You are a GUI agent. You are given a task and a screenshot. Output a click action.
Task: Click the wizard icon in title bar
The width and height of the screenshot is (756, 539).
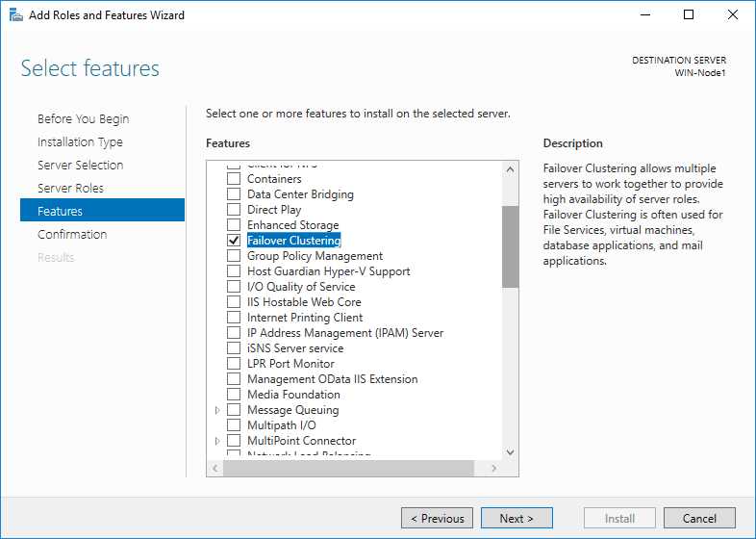point(15,15)
